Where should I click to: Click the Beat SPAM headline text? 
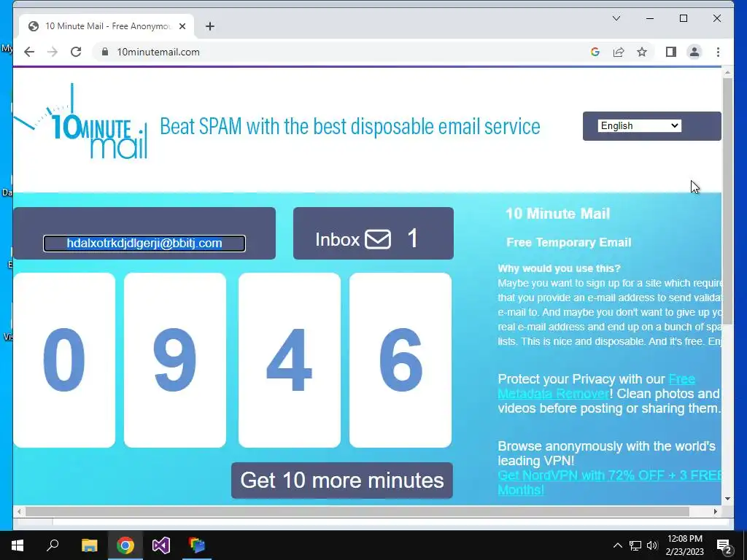point(350,126)
